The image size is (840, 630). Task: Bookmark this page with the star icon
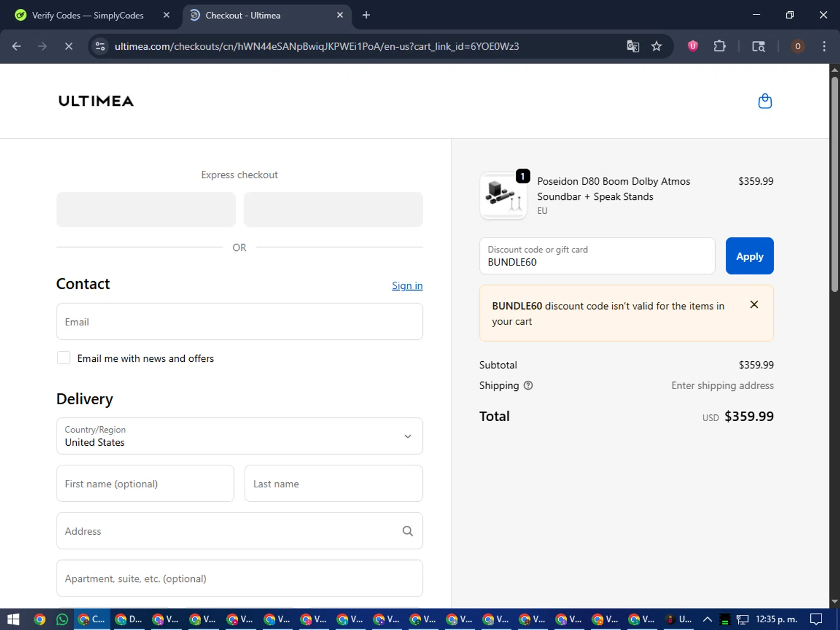coord(657,46)
